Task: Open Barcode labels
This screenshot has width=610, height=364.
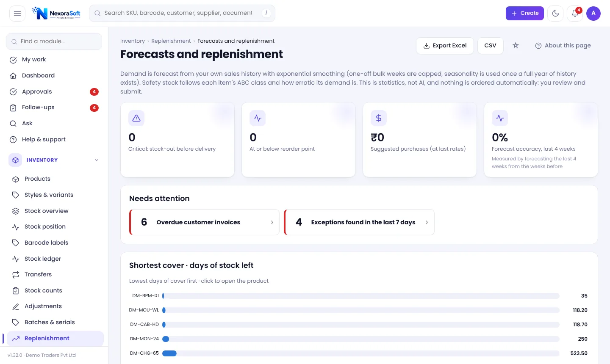Action: click(x=55, y=243)
